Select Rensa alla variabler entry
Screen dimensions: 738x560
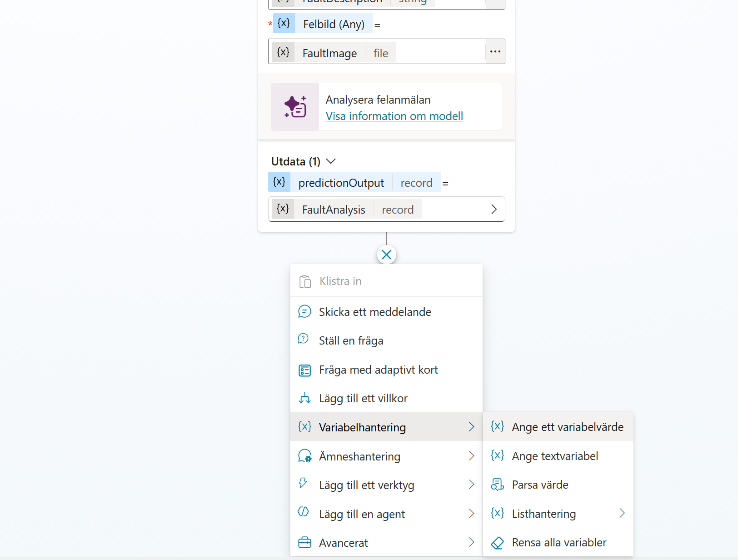click(558, 542)
